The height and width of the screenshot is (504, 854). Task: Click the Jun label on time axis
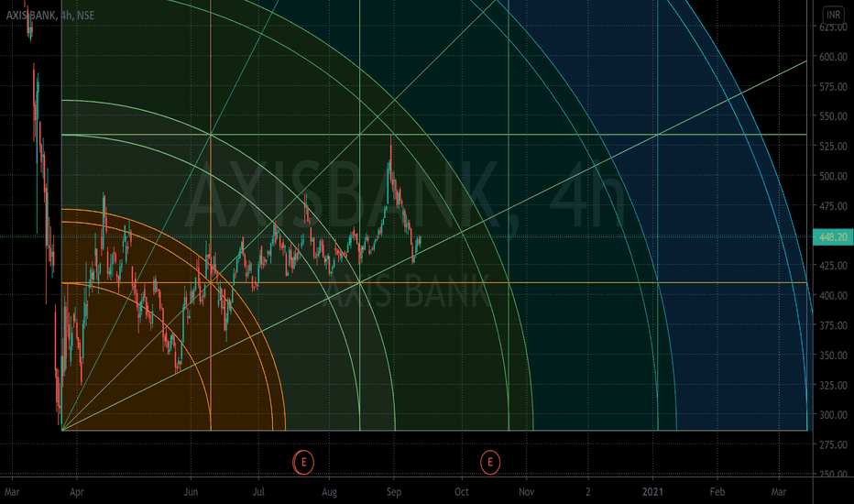tap(191, 492)
